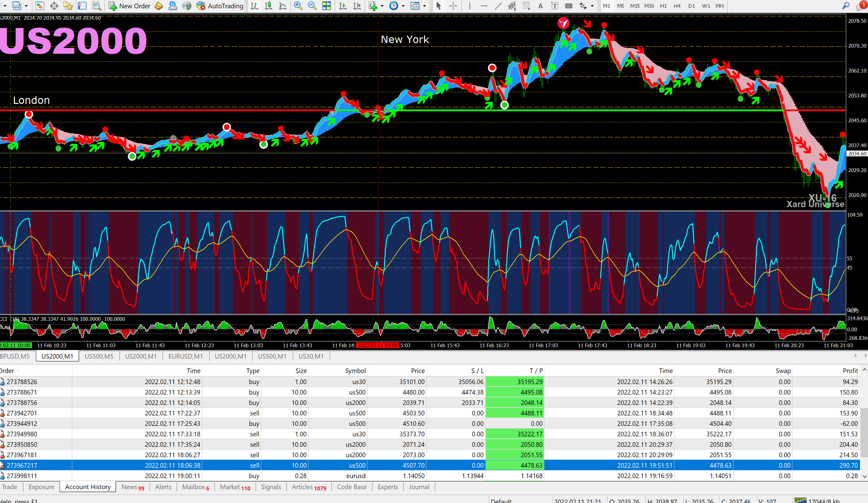Select the trendline drawing tool

click(x=498, y=6)
